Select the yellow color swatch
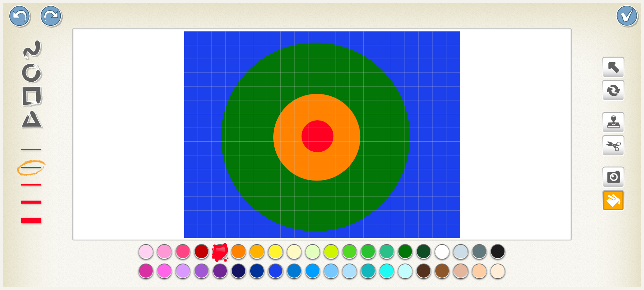Image resolution: width=644 pixels, height=290 pixels. [275, 251]
